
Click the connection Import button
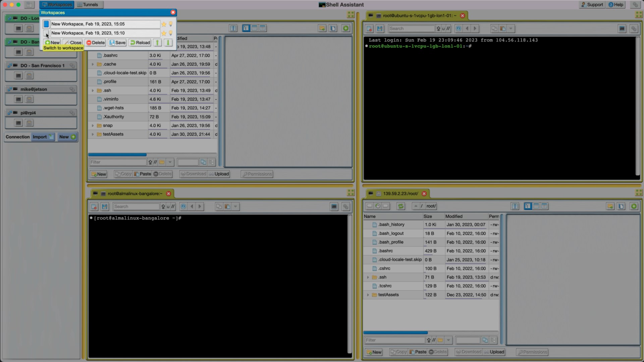point(43,137)
